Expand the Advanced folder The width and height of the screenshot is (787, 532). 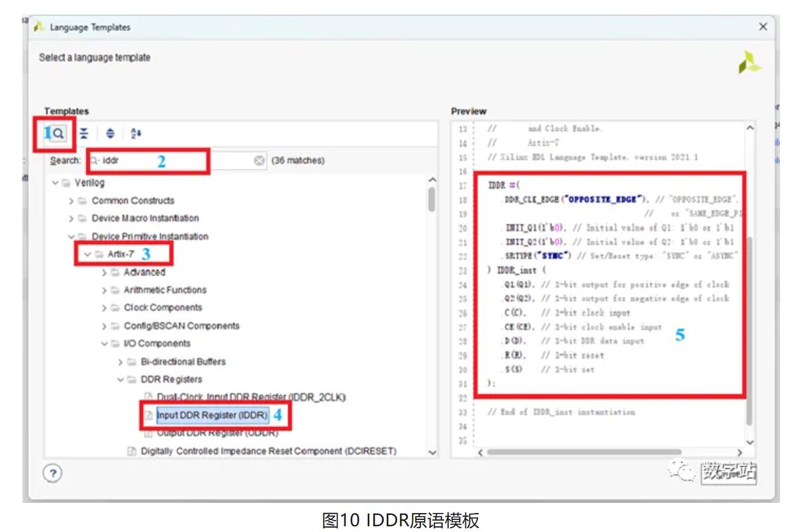[x=104, y=272]
